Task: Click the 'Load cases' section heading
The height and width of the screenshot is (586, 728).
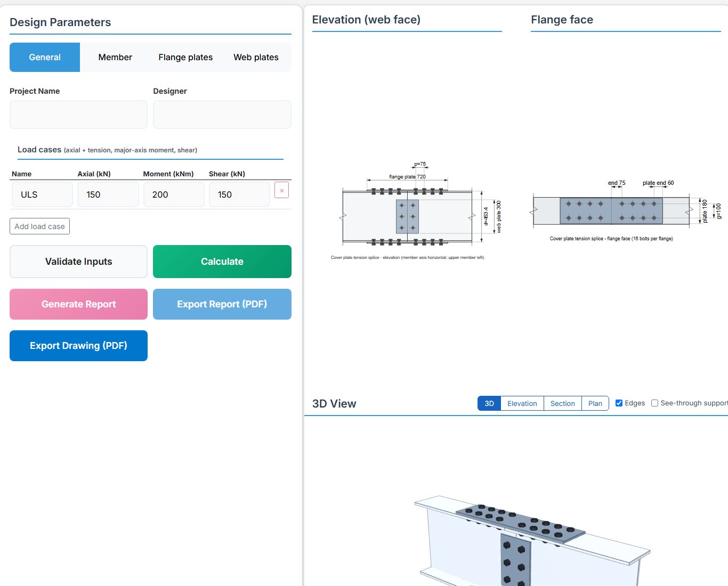Action: (39, 150)
